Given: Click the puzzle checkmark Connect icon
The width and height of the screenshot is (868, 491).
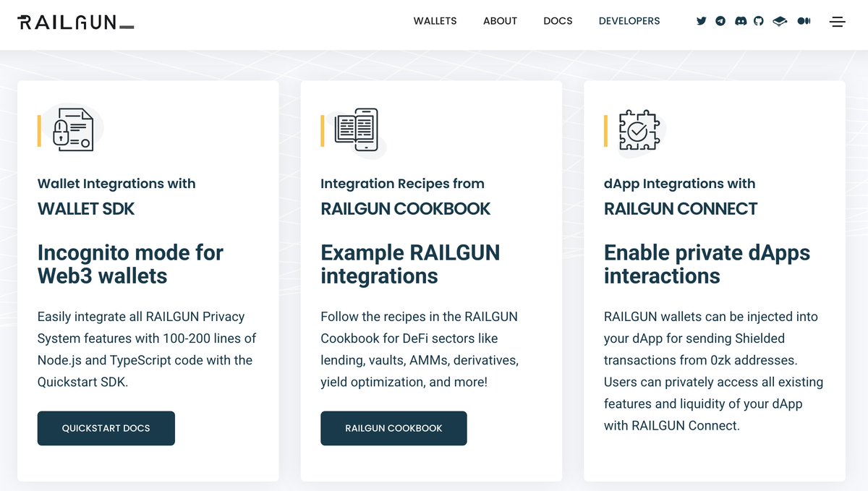Looking at the screenshot, I should point(639,130).
